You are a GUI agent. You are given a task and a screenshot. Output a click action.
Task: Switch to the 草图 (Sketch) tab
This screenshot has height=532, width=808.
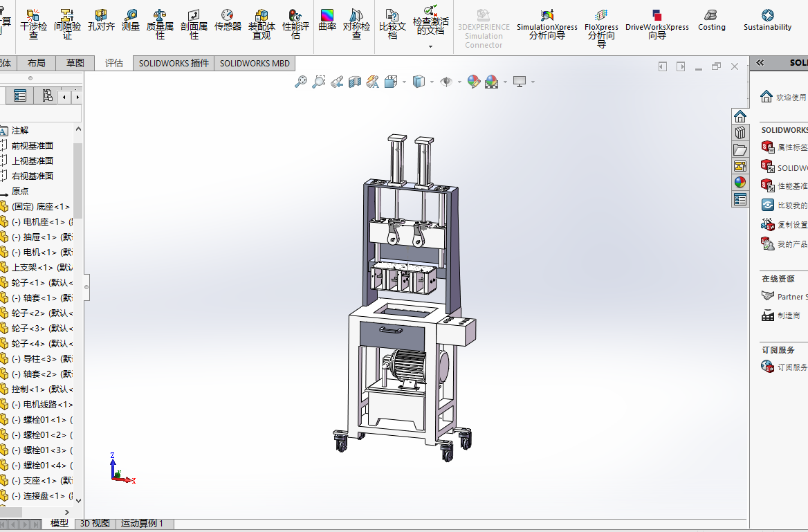coord(75,63)
